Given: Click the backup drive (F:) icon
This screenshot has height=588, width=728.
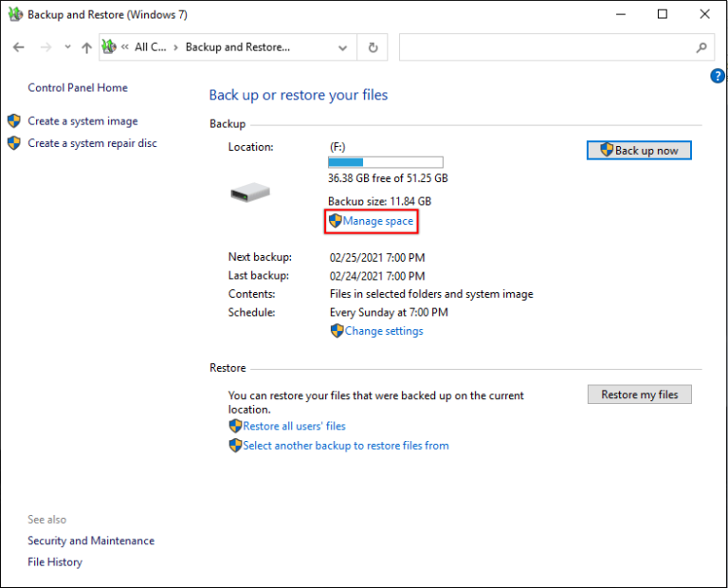Looking at the screenshot, I should pos(250,192).
